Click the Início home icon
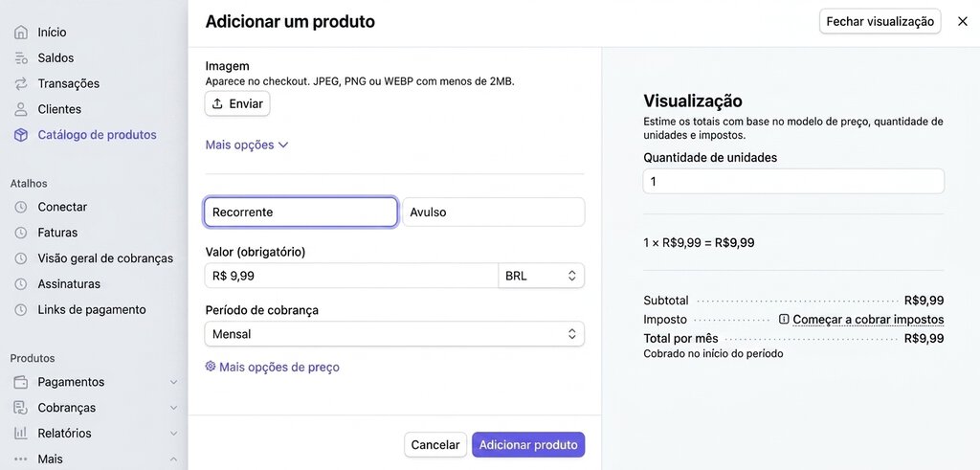Viewport: 980px width, 470px height. [21, 32]
